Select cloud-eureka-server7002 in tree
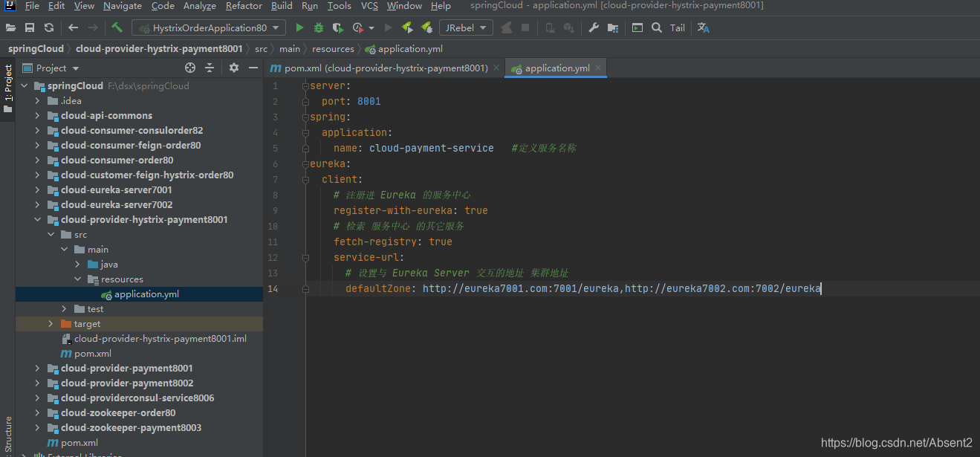 117,205
